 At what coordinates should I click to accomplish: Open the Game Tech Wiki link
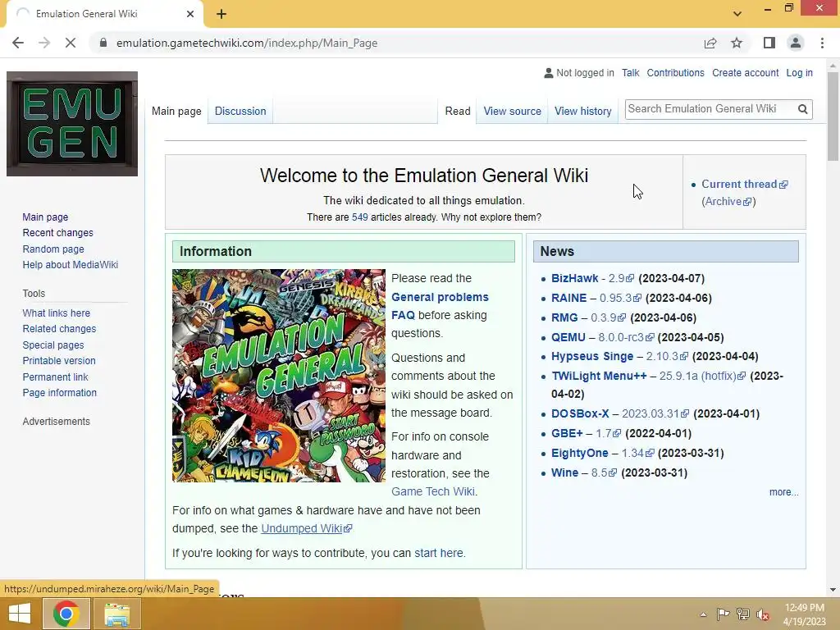(433, 491)
